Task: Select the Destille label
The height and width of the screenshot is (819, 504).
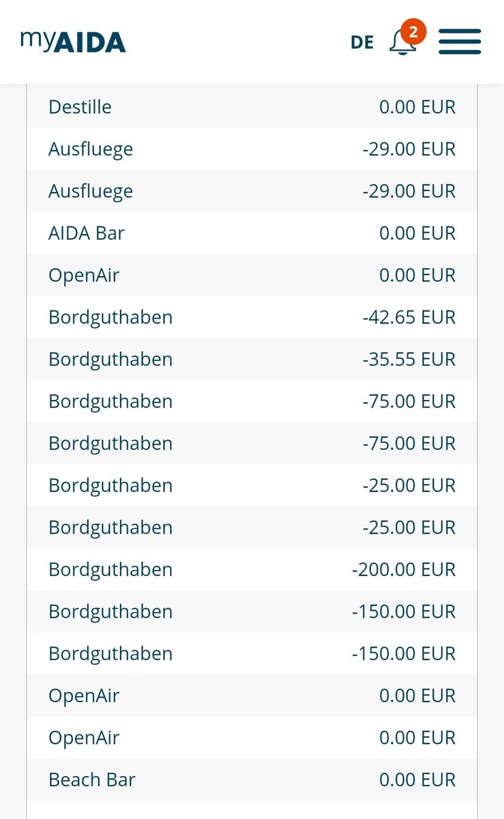Action: (80, 107)
